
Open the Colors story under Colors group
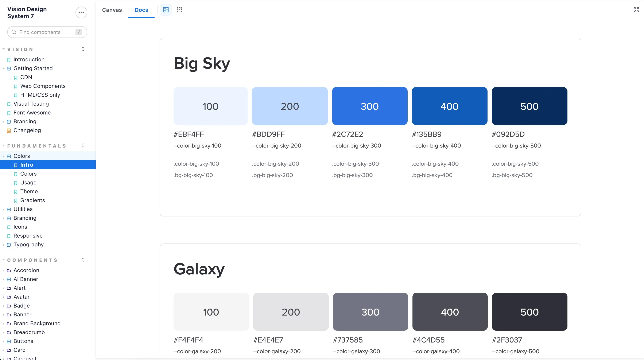[28, 174]
